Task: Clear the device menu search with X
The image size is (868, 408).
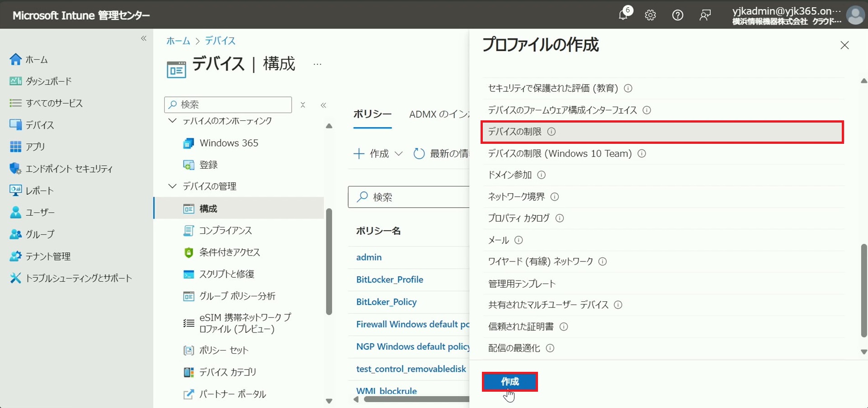Action: pyautogui.click(x=303, y=105)
